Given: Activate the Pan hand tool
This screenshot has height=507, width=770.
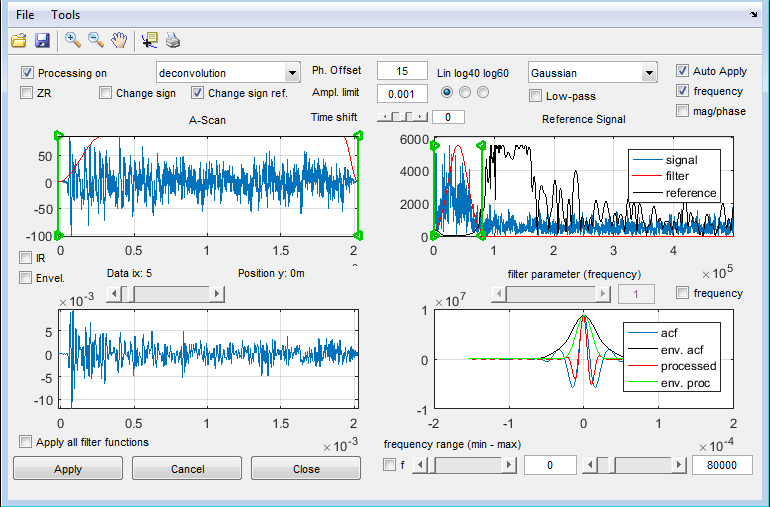Looking at the screenshot, I should point(119,40).
